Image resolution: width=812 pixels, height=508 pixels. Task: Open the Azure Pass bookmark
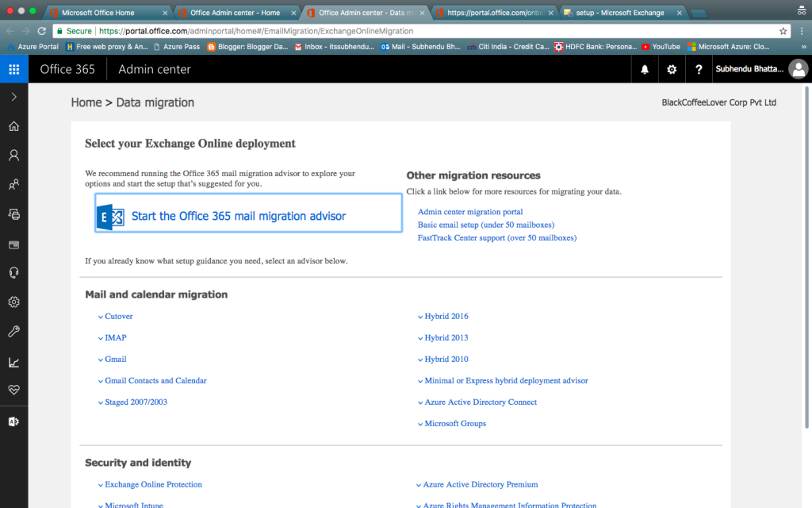[x=177, y=47]
